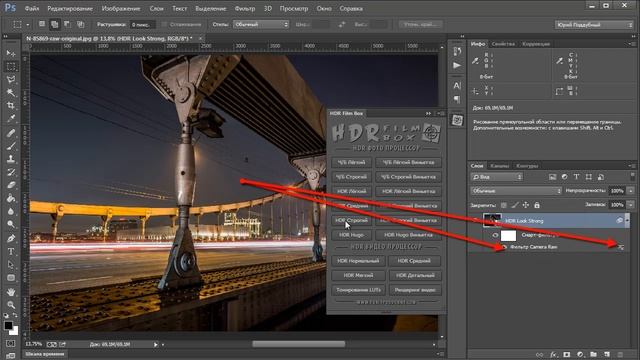Open the Character panel icon in dock
640x360 pixels.
point(457,86)
